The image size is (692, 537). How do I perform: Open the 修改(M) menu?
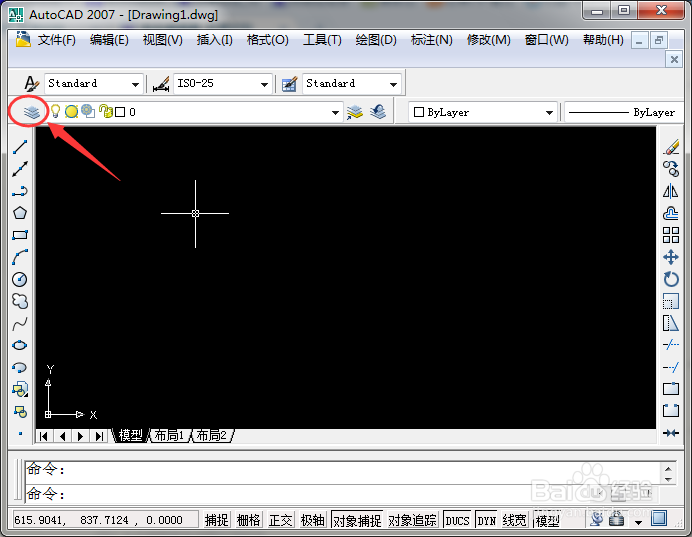pos(489,40)
